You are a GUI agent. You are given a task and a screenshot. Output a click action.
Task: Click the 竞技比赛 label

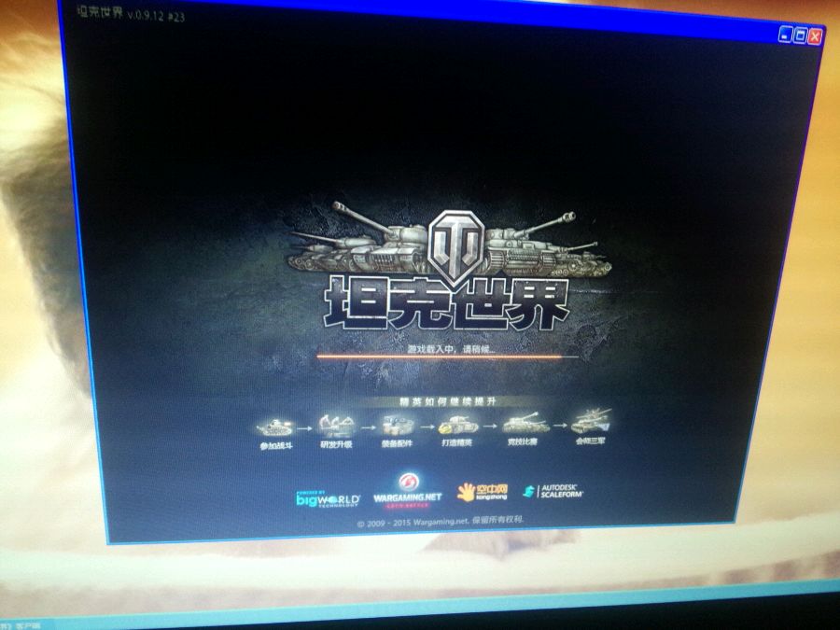(523, 442)
